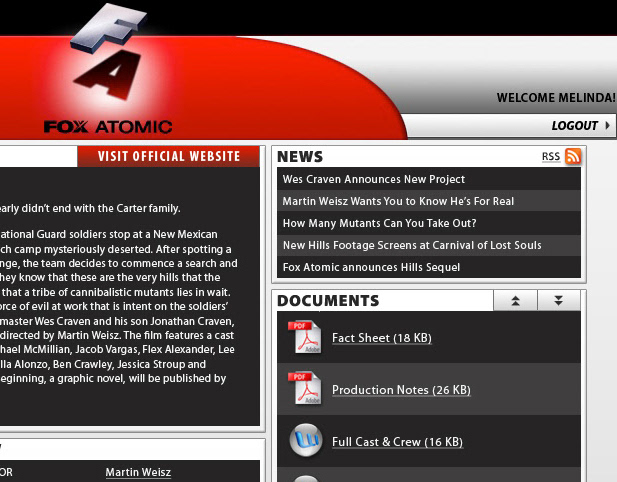This screenshot has width=617, height=482.
Task: Click the Fact Sheet PDF icon
Action: [305, 337]
